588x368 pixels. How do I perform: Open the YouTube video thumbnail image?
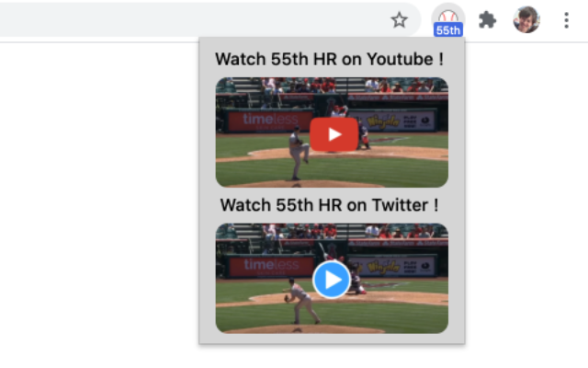click(332, 132)
